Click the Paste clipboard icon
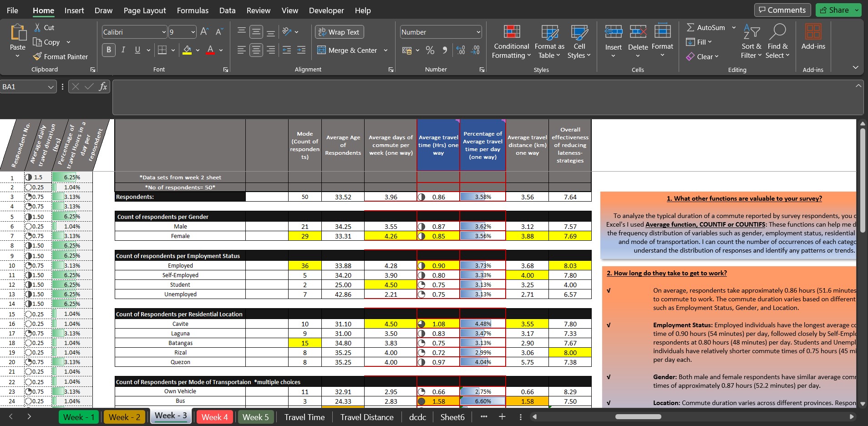 click(18, 32)
